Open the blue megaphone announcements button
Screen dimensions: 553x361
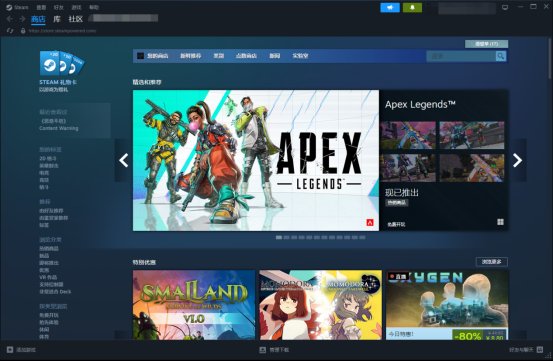point(390,7)
